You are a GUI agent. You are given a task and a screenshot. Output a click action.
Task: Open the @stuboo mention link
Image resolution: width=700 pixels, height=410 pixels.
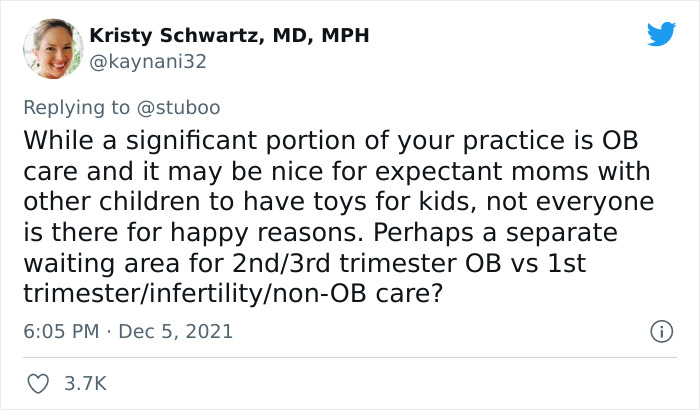pyautogui.click(x=183, y=105)
